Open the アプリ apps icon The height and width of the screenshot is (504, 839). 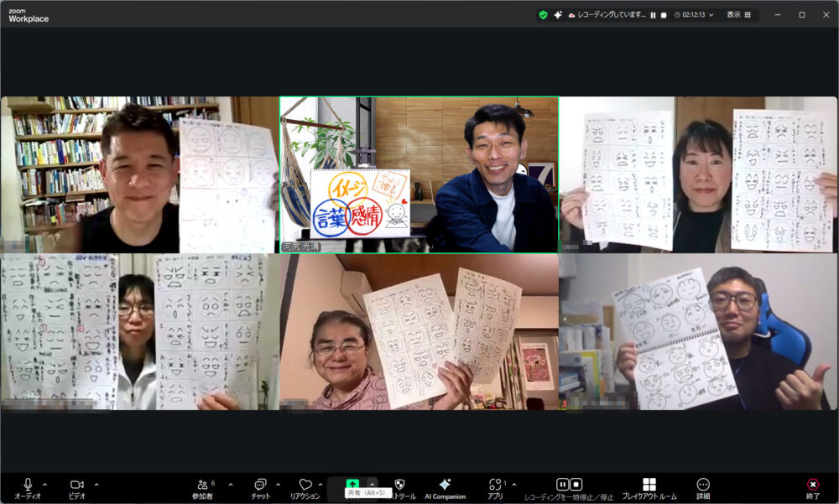click(495, 485)
